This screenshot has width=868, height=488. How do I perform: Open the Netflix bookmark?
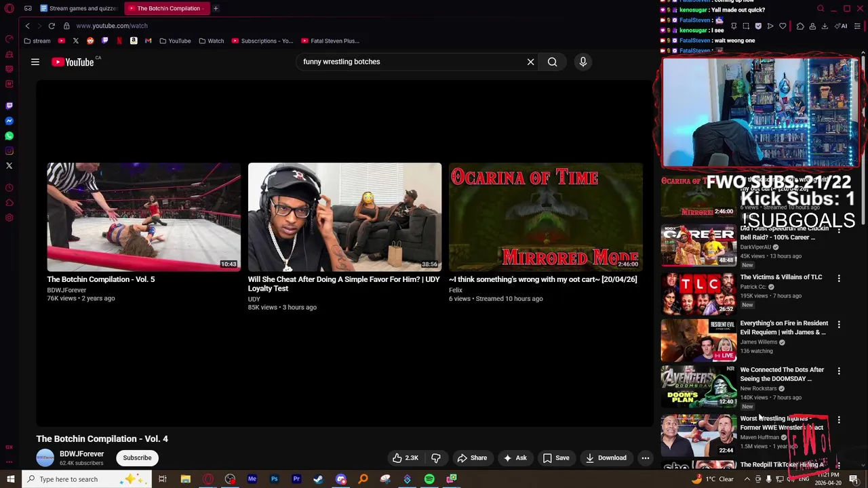coord(119,41)
